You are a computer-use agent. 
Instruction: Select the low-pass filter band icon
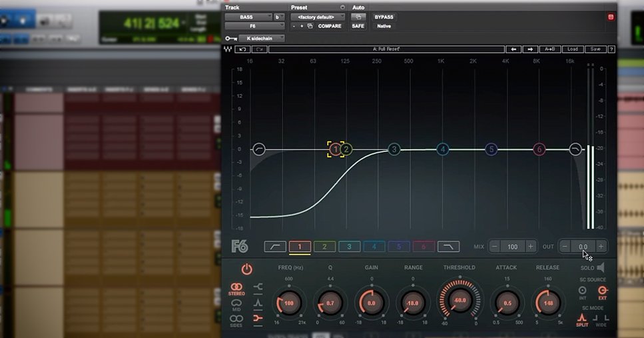tap(448, 247)
